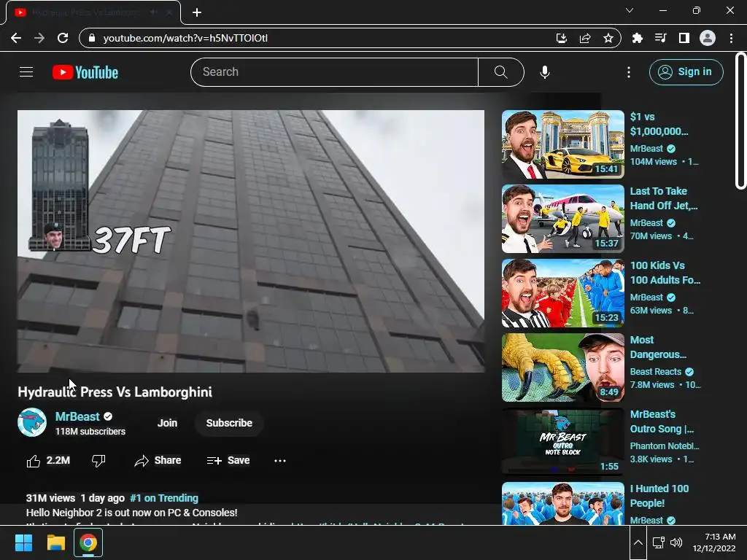Screen dimensions: 747x560
Task: Open volume speaker icon in tray
Action: (676, 542)
